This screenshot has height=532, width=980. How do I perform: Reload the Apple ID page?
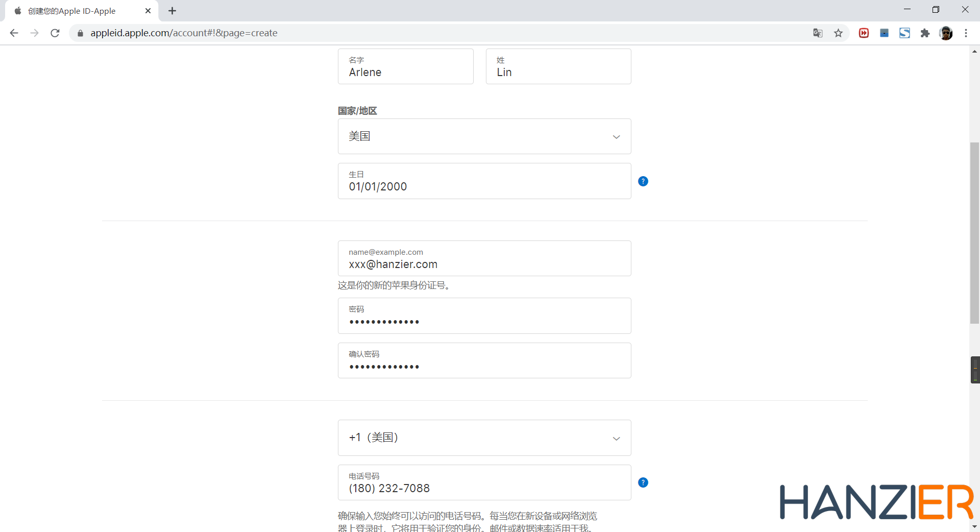coord(55,33)
